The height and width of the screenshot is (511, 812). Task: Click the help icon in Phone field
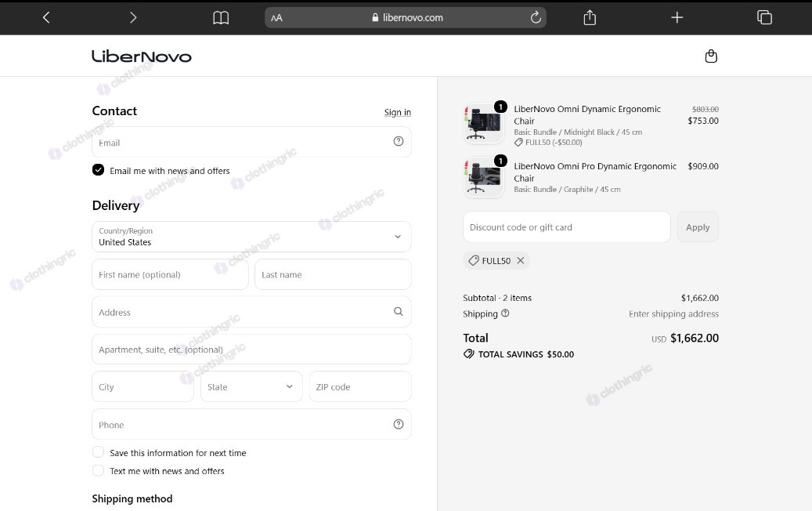(399, 424)
